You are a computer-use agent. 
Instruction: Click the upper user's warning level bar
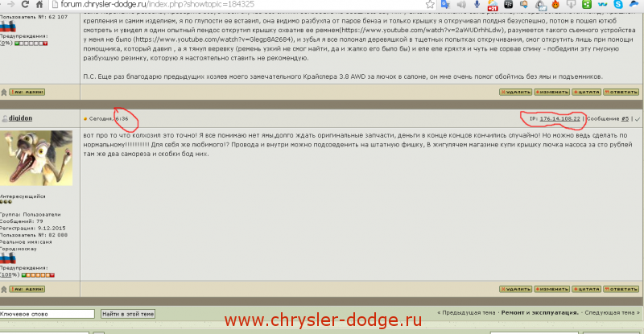pyautogui.click(x=31, y=43)
